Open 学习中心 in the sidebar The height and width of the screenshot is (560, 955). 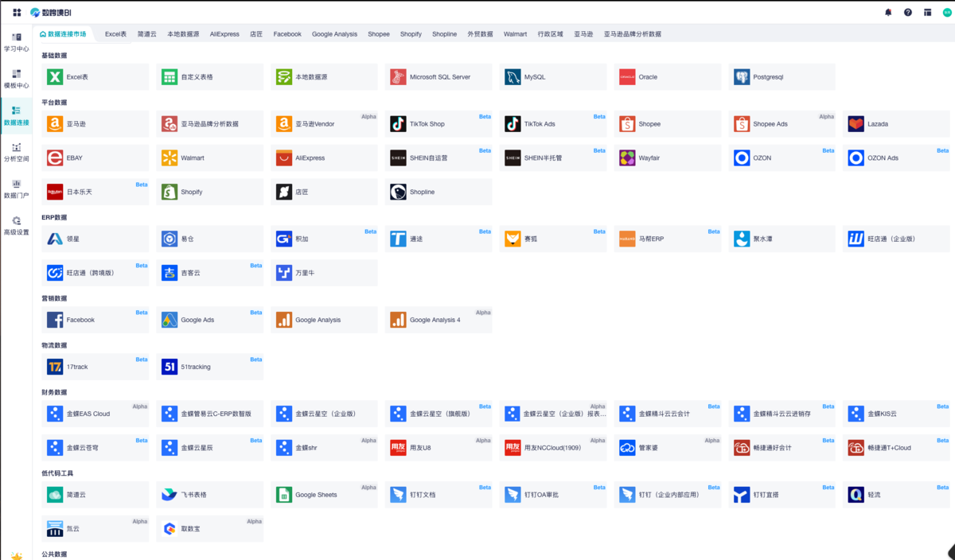pos(17,42)
